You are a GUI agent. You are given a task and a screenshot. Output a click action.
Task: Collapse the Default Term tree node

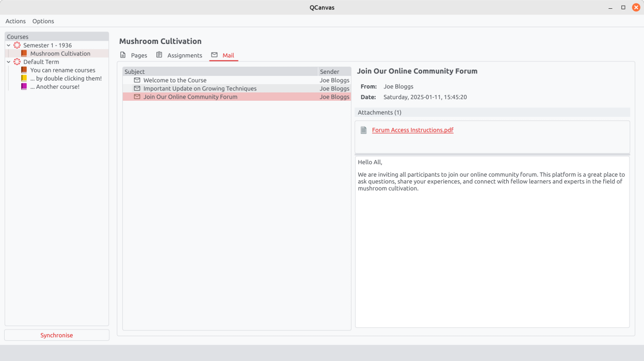point(9,62)
